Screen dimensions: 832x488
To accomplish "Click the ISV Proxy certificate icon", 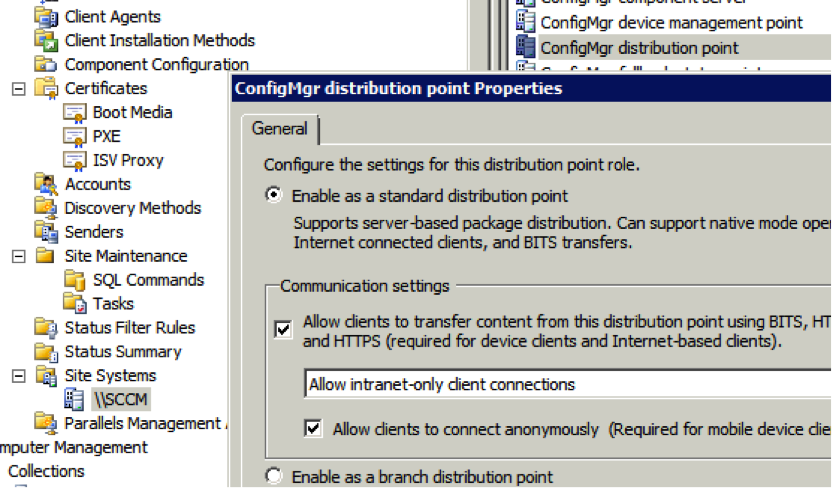I will [x=74, y=160].
